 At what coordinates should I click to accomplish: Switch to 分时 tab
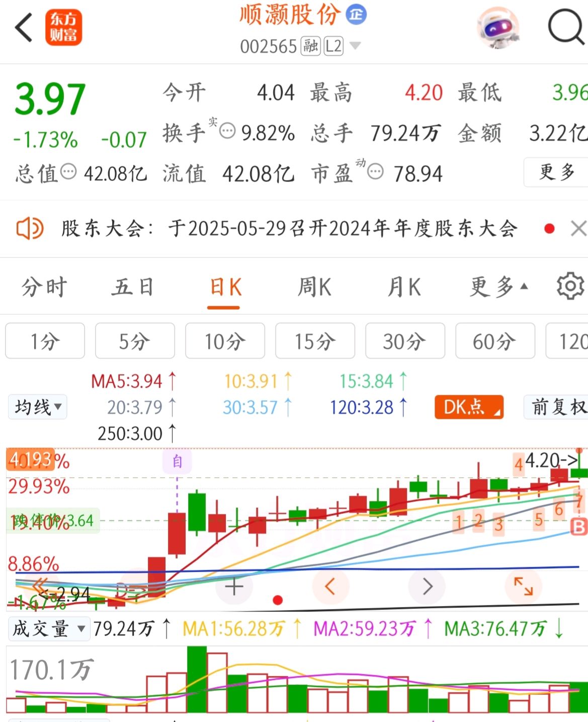click(44, 288)
